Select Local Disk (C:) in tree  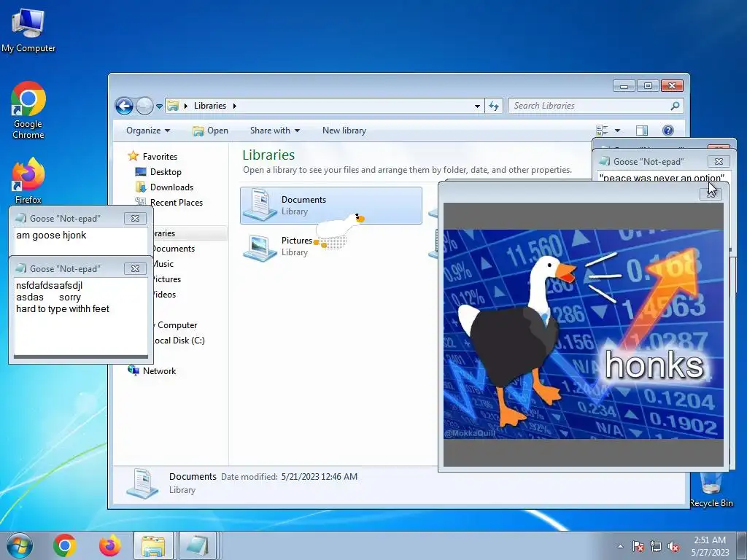point(179,341)
